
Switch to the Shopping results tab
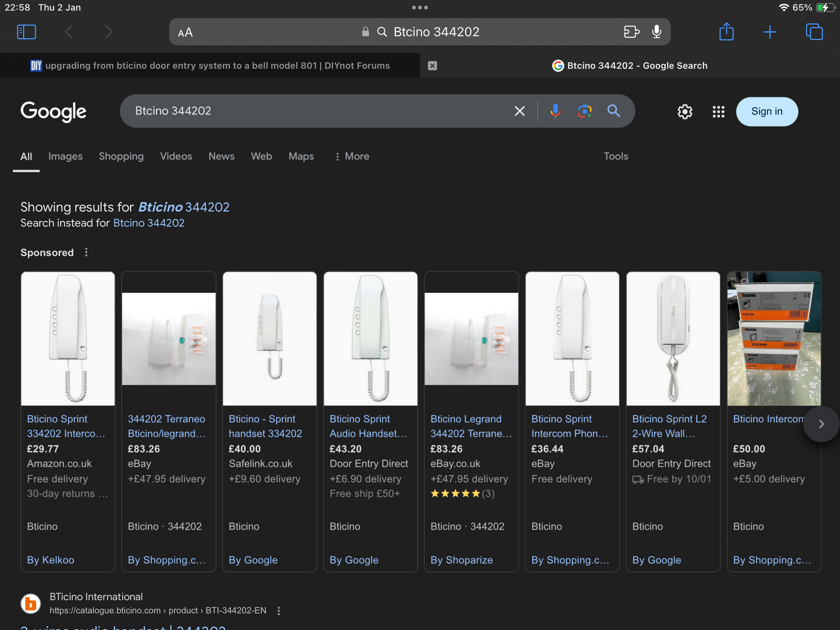point(121,156)
